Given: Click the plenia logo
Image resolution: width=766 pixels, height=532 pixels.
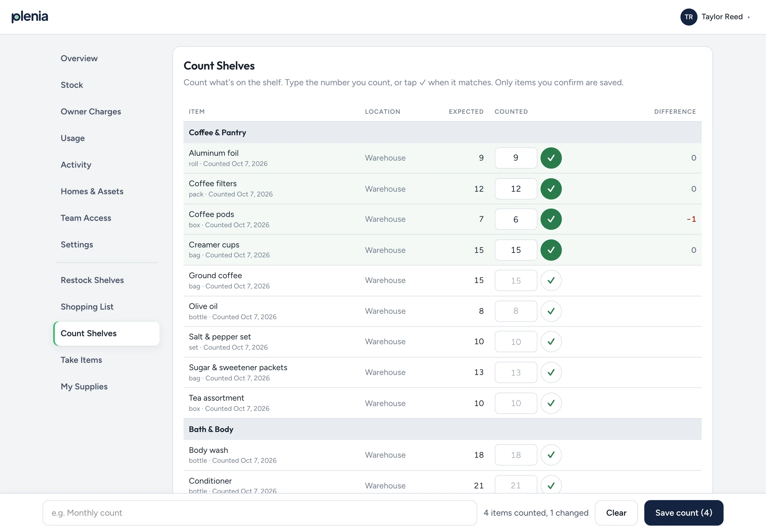Looking at the screenshot, I should click(x=30, y=16).
